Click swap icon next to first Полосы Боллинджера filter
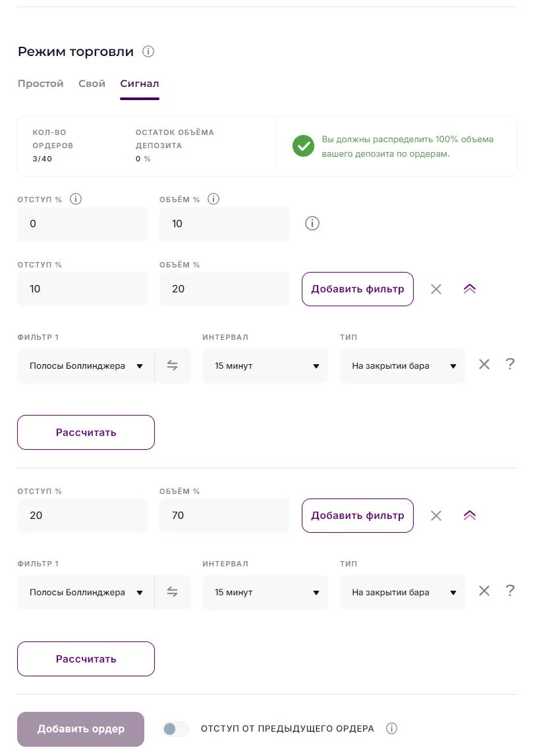 coord(173,365)
